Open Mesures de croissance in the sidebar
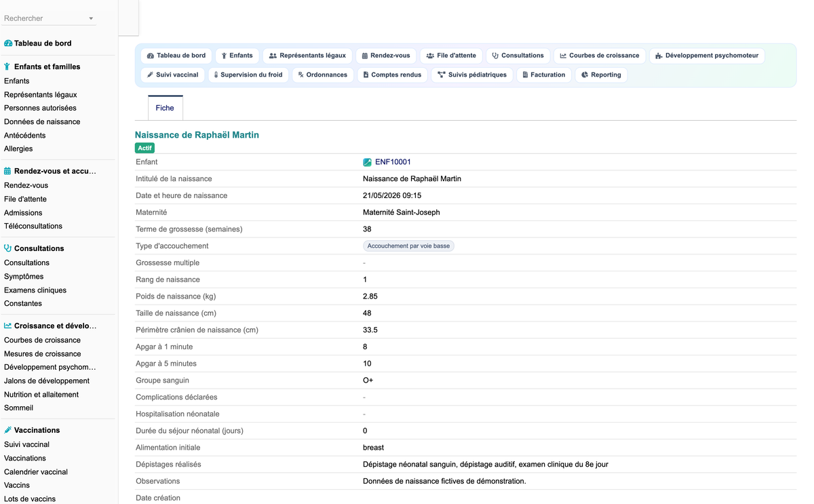The image size is (814, 504). tap(43, 353)
